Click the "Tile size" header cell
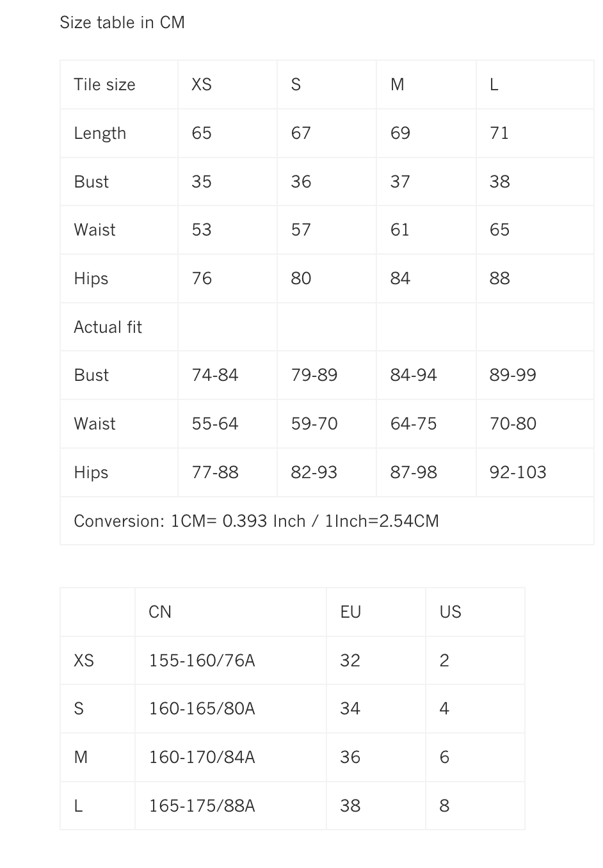 pos(104,84)
